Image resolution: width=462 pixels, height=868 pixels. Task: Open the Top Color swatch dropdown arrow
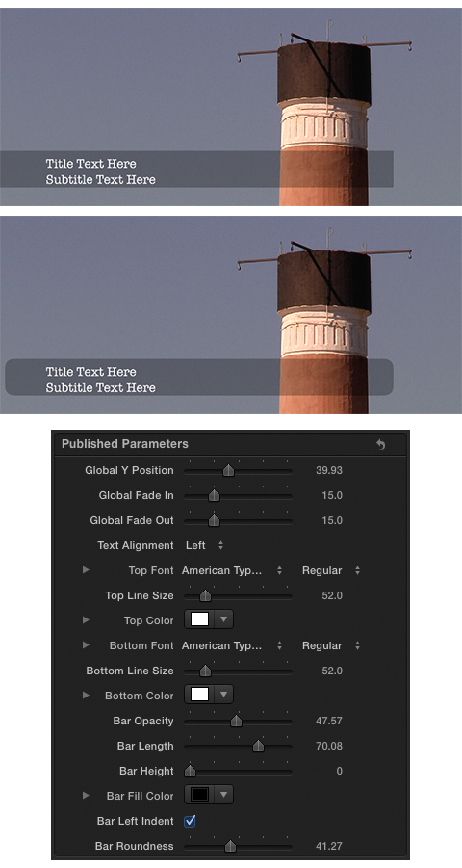point(223,620)
